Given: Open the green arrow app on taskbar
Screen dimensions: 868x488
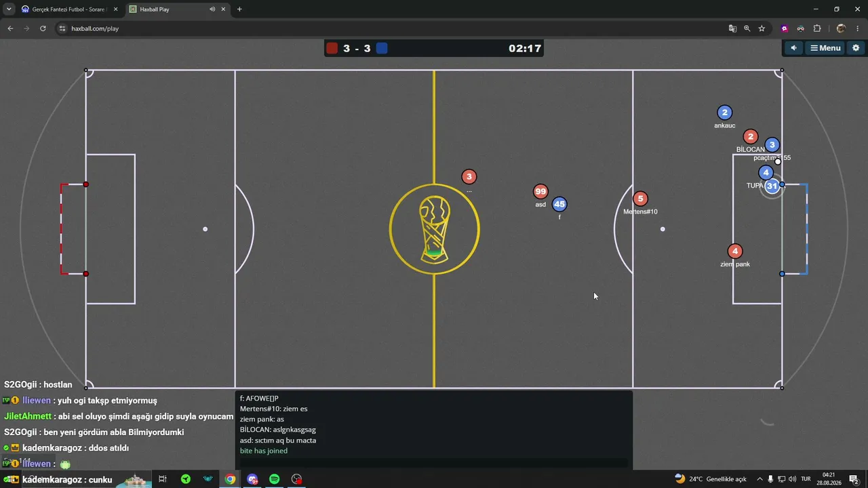Looking at the screenshot, I should point(186,479).
